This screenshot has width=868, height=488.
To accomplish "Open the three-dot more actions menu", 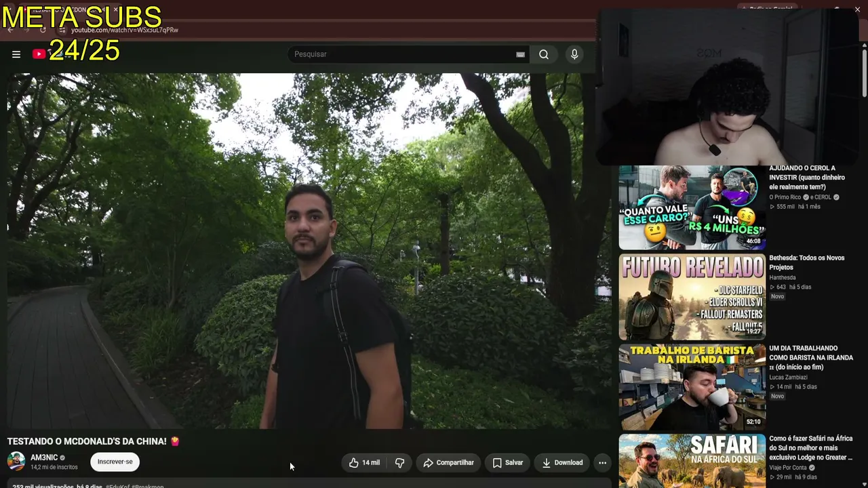I will click(x=602, y=463).
